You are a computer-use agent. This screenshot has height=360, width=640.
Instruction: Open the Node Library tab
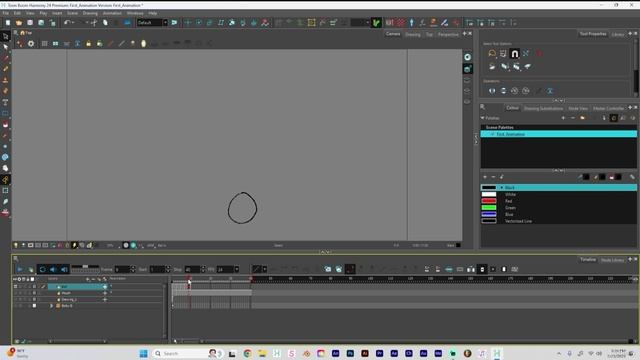[x=612, y=260]
